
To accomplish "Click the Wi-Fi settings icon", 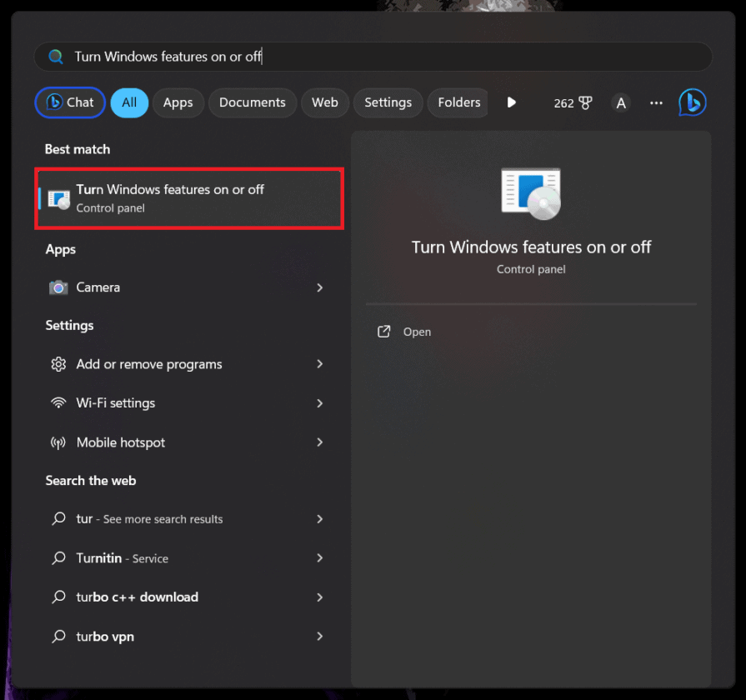I will 58,403.
